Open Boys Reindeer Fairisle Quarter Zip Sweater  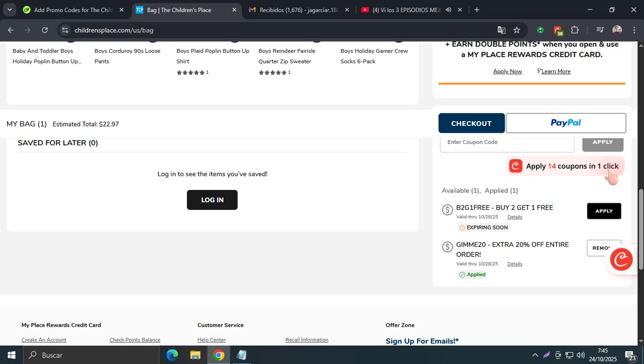pyautogui.click(x=286, y=56)
